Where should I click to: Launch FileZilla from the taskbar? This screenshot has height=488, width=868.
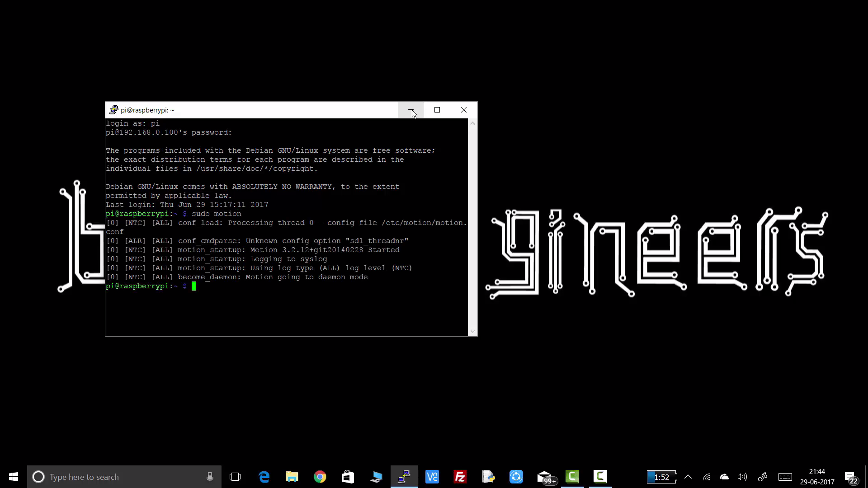point(460,477)
